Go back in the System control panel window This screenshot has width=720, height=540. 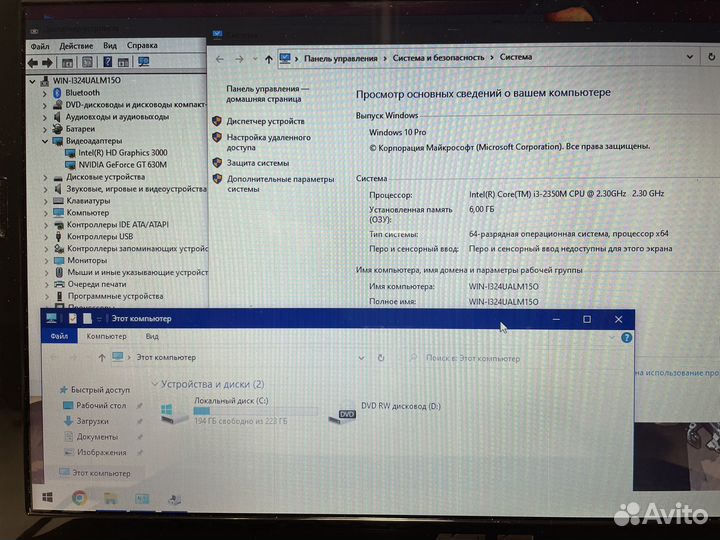(219, 59)
